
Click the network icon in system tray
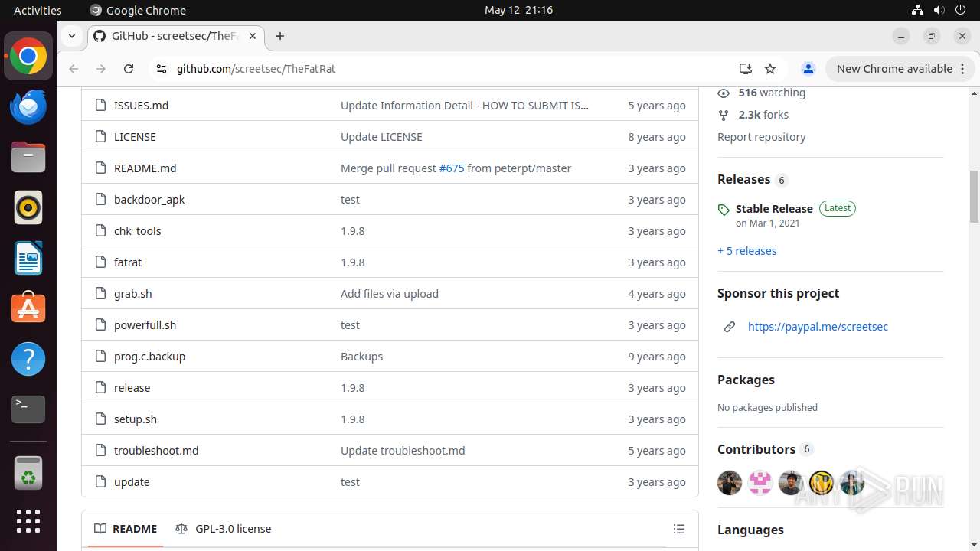917,10
